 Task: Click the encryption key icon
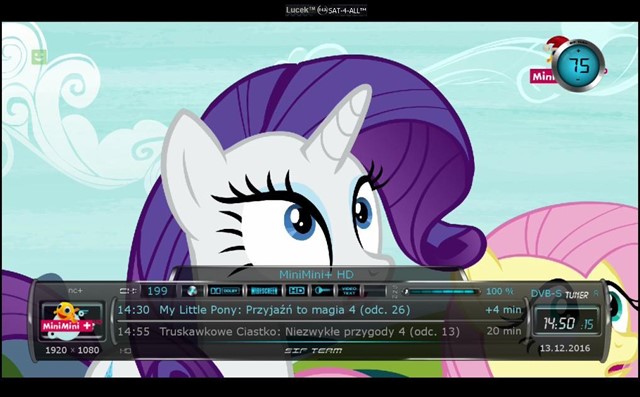(x=322, y=291)
